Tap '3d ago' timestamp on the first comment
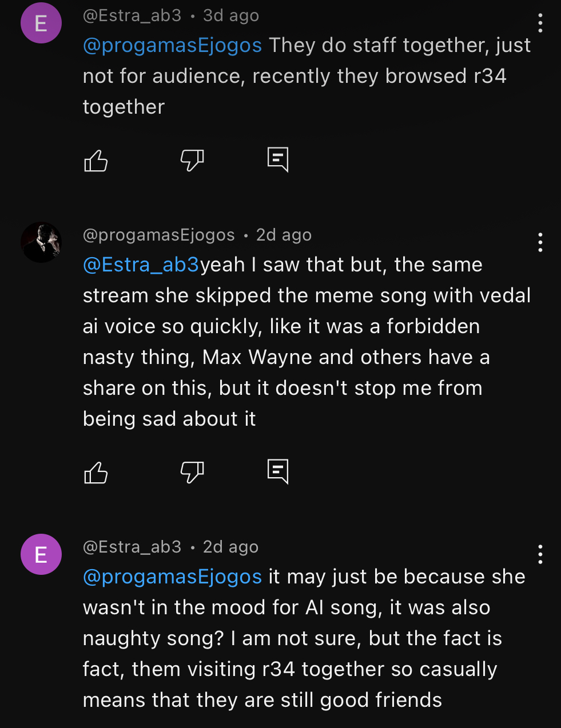The width and height of the screenshot is (561, 728). coord(231,15)
